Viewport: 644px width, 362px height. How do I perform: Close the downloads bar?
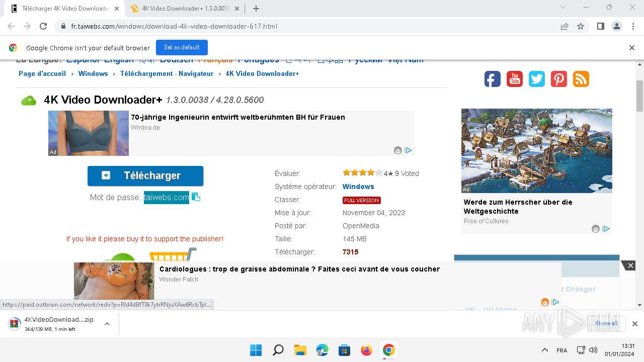click(635, 324)
